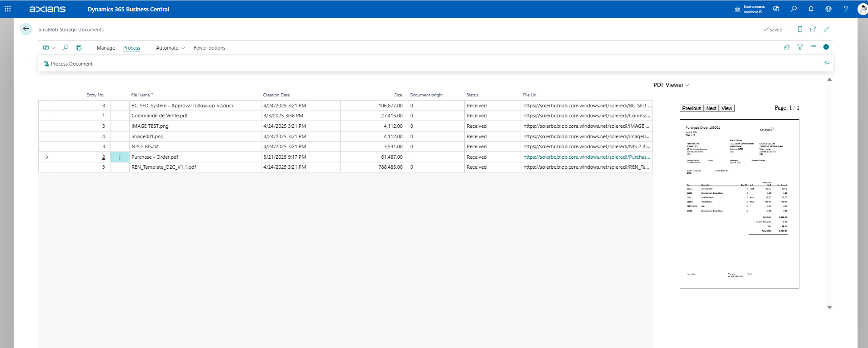
Task: Open the Purchase - Order.pdf file URL link
Action: click(586, 157)
